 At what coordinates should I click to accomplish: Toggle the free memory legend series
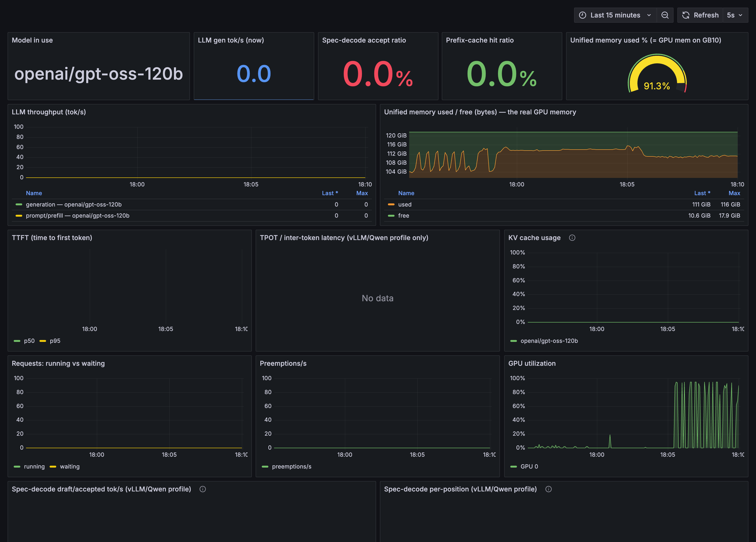point(403,216)
